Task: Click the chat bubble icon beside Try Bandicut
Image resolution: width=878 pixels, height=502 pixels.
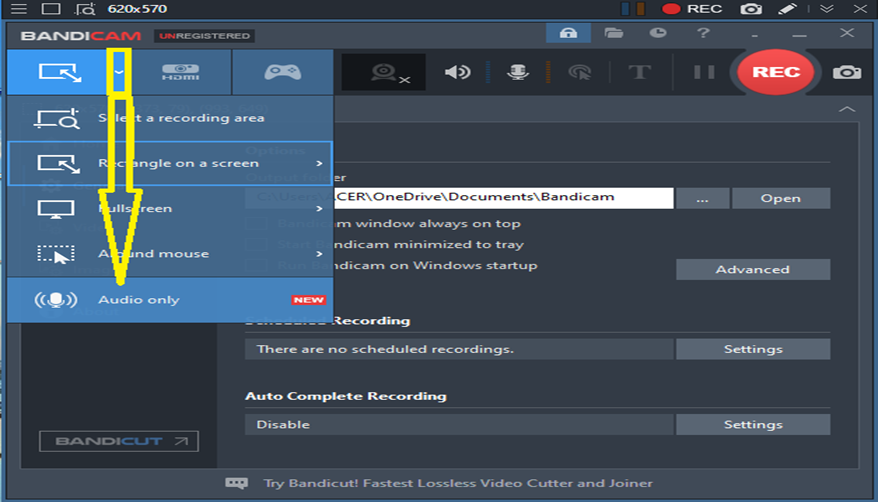Action: [x=236, y=483]
